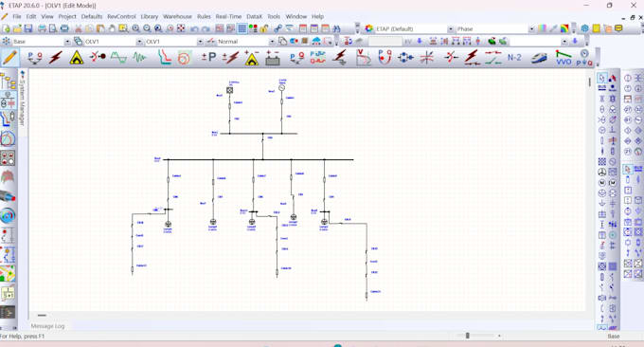
Task: Adjust the zoom slider in status bar
Action: point(468,336)
